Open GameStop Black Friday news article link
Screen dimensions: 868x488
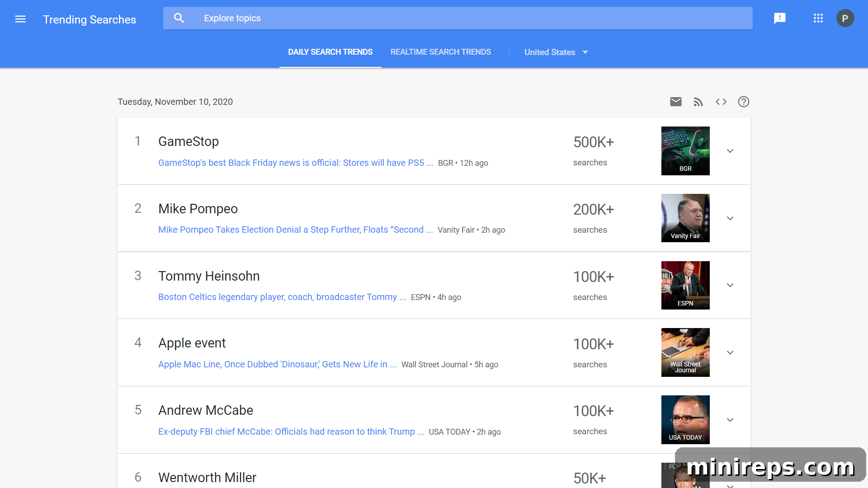click(296, 163)
